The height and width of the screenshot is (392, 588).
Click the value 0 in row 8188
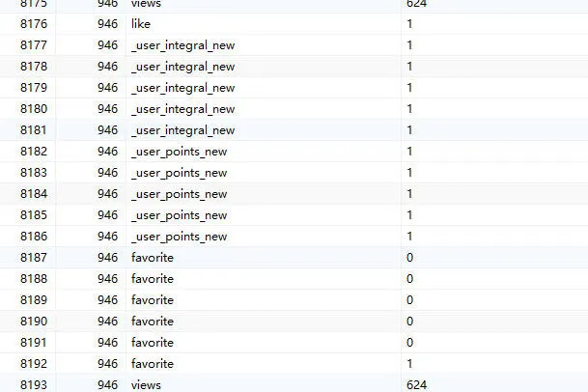click(410, 279)
